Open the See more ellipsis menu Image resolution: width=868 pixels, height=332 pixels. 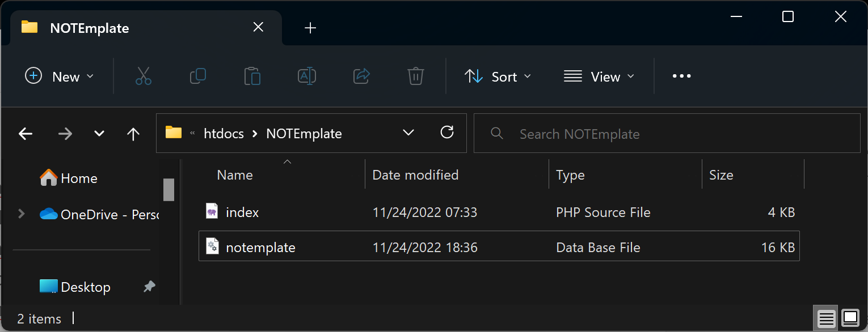[681, 76]
